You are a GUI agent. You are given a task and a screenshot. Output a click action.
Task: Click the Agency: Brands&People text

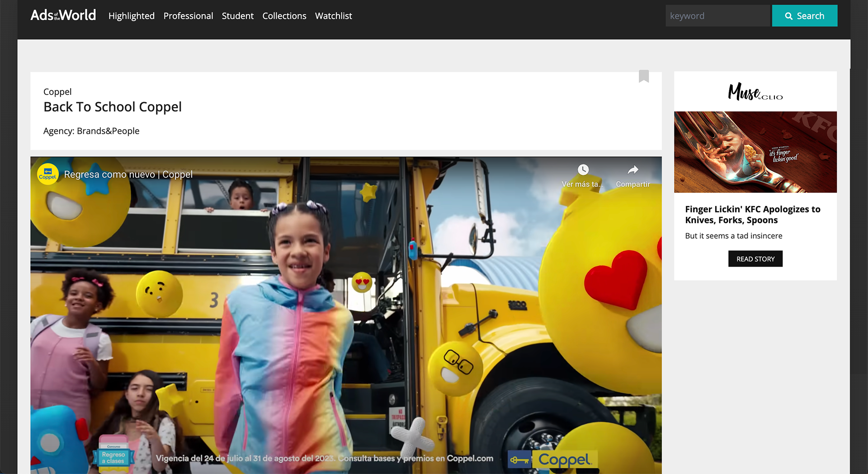click(91, 131)
